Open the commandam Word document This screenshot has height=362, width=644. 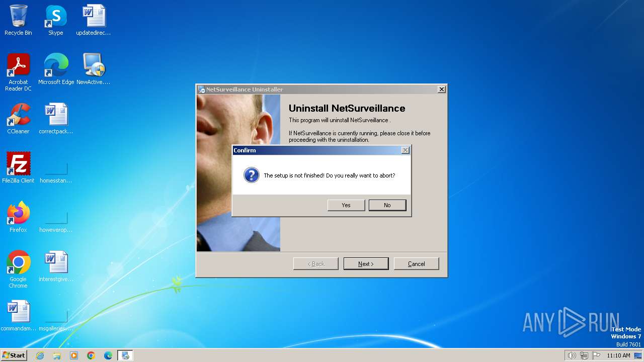pyautogui.click(x=18, y=316)
